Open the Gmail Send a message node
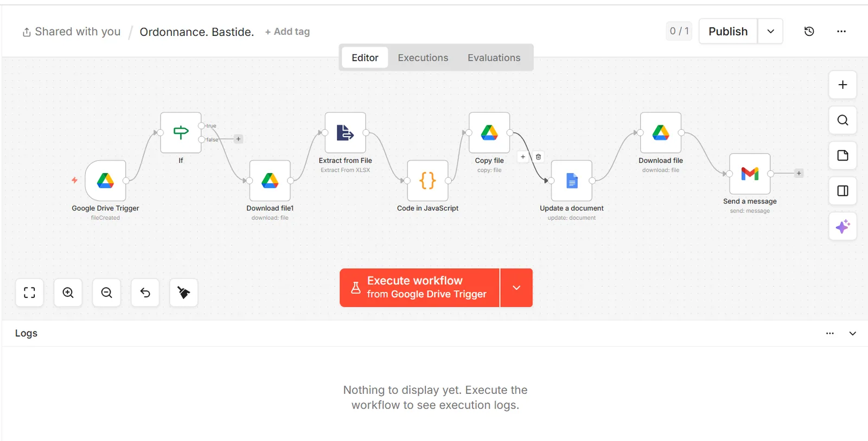Screen dimensions: 868x441 point(750,174)
